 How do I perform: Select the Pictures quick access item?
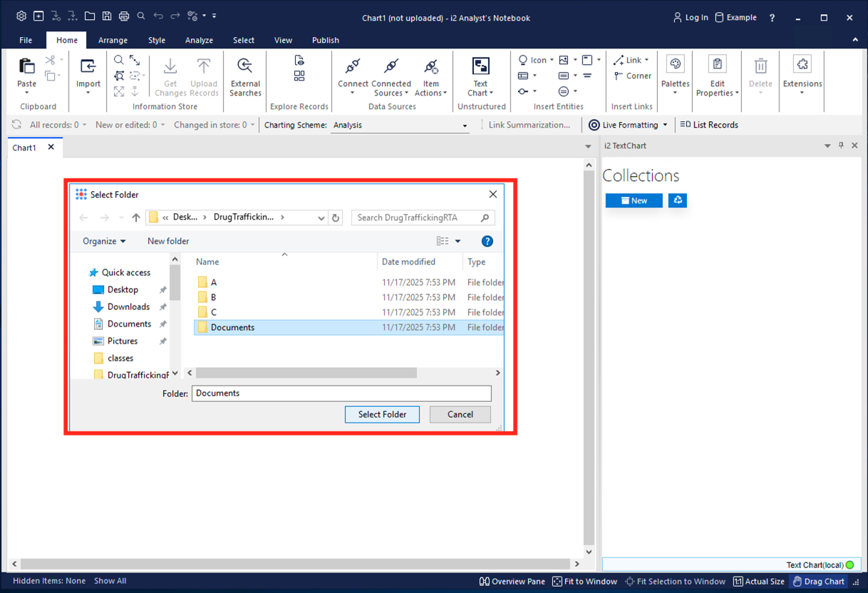tap(123, 341)
